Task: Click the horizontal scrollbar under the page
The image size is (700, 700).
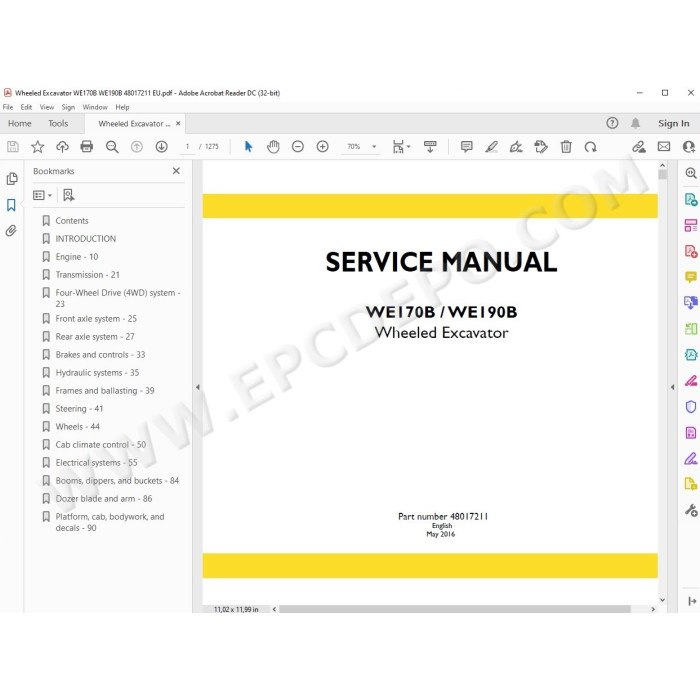Action: tap(454, 609)
